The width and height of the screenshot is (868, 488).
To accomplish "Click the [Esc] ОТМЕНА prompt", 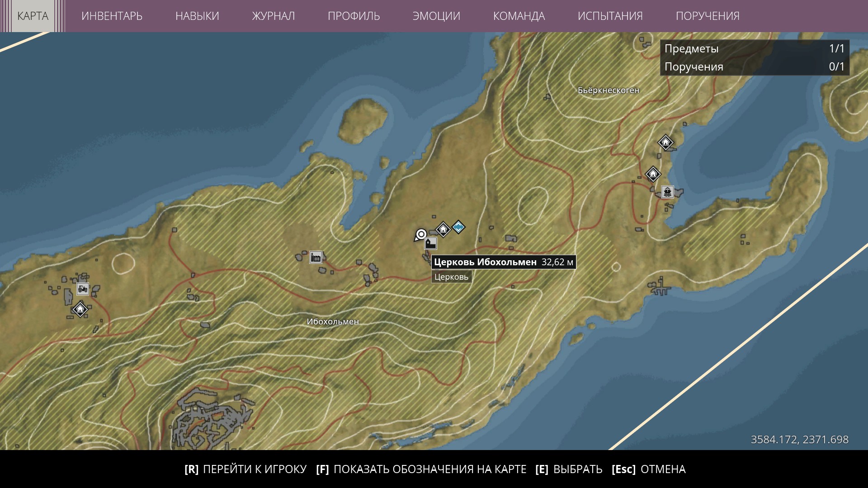I will pos(649,469).
